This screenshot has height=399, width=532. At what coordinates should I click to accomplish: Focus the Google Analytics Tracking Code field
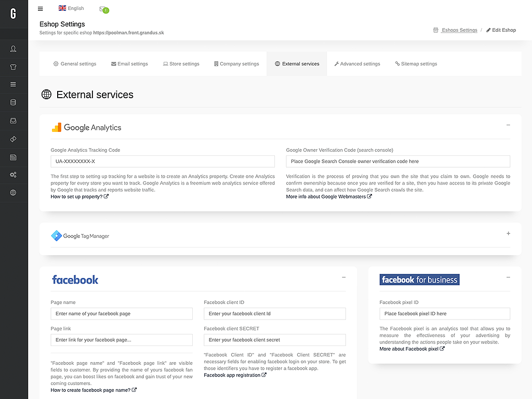click(163, 162)
